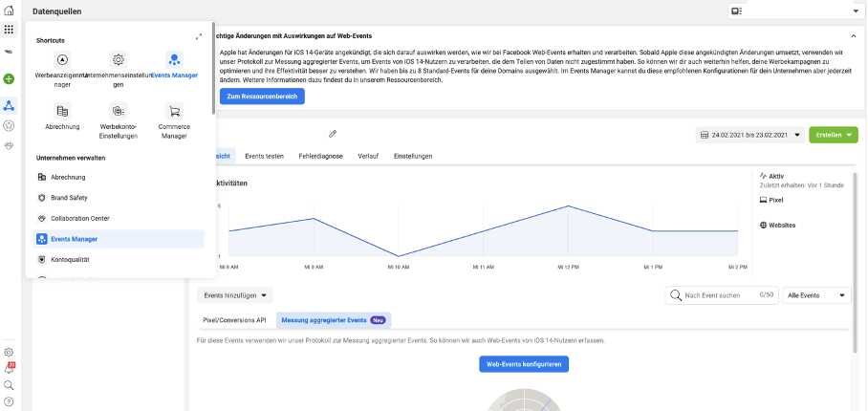Click home icon in left sidebar

pos(9,10)
